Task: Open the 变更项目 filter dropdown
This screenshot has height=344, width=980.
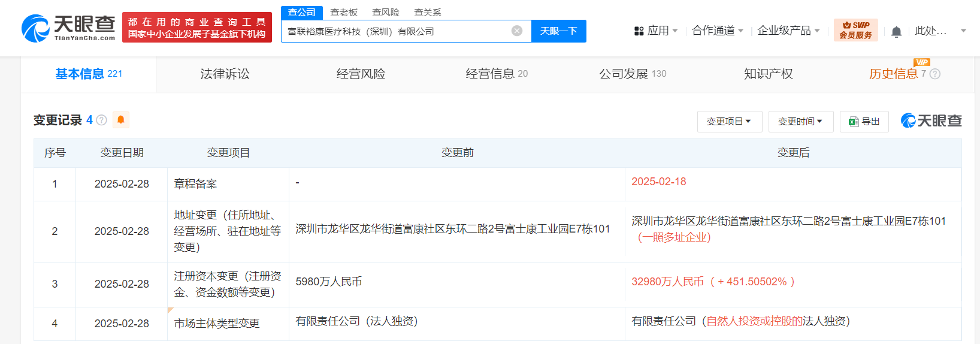Action: tap(730, 122)
